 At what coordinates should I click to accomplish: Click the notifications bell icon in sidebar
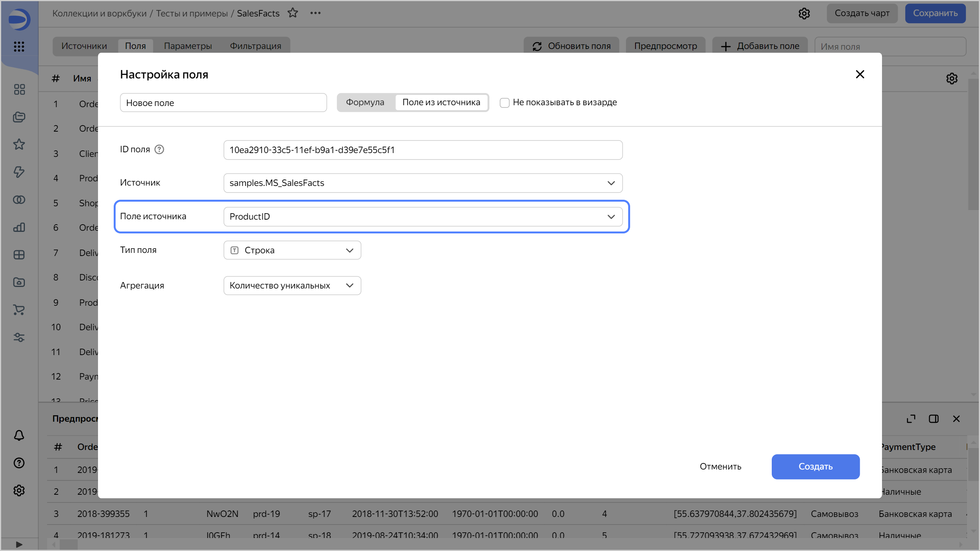click(x=19, y=435)
